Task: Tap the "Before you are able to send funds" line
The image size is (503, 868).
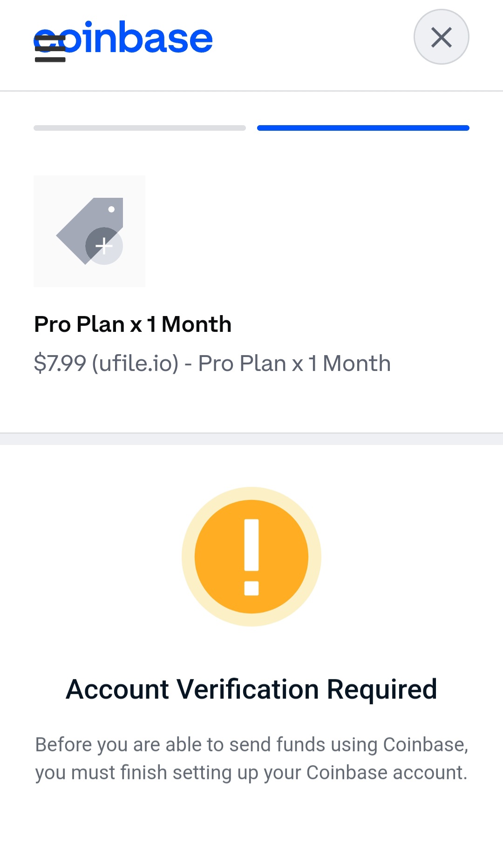Action: coord(251,745)
